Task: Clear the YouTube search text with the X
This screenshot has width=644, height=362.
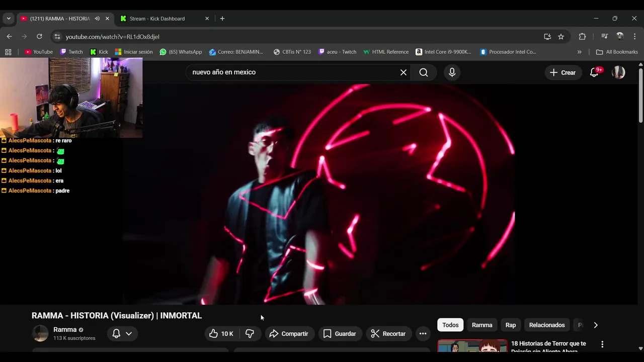Action: (x=404, y=72)
